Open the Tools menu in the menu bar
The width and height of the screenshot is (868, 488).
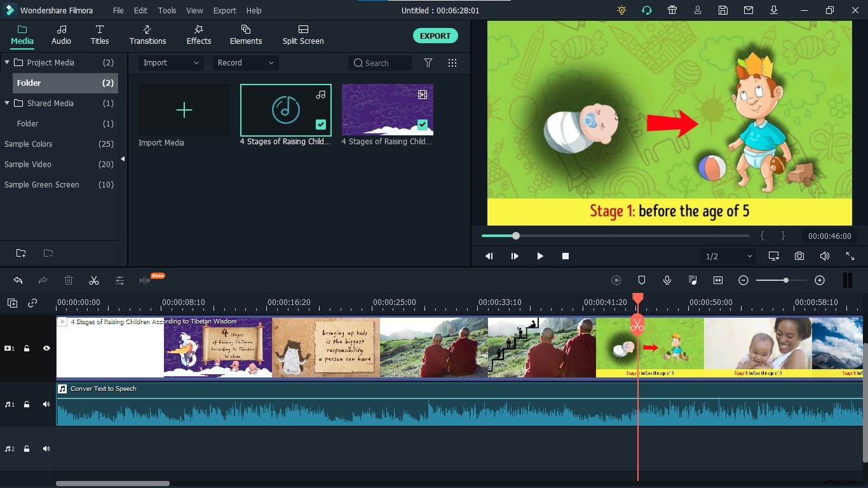pos(166,10)
